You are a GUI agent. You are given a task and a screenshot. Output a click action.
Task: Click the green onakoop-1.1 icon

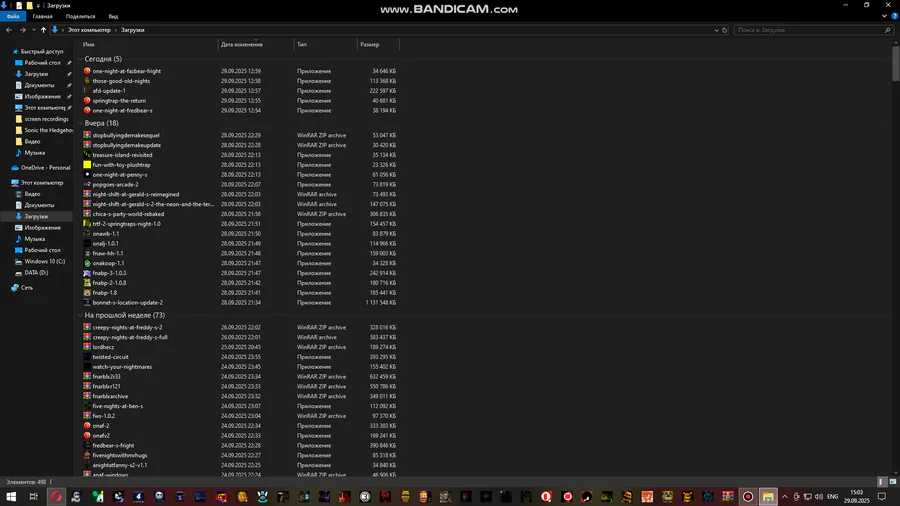[87, 263]
